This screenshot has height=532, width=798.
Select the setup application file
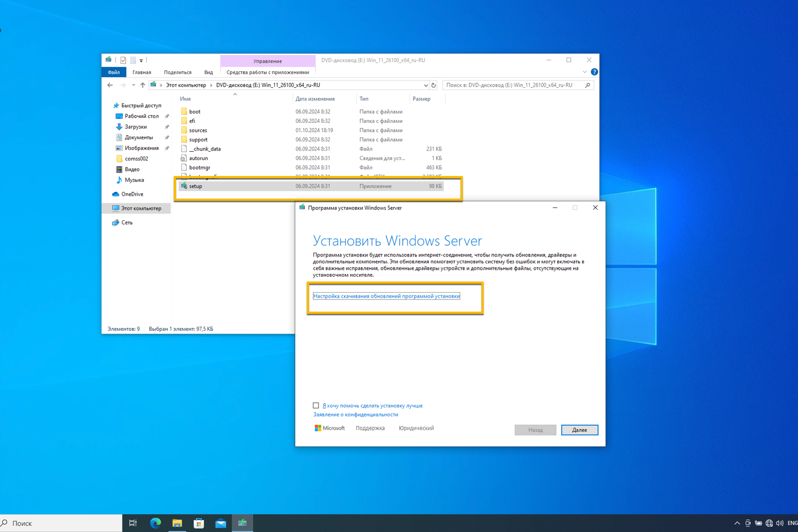point(311,186)
